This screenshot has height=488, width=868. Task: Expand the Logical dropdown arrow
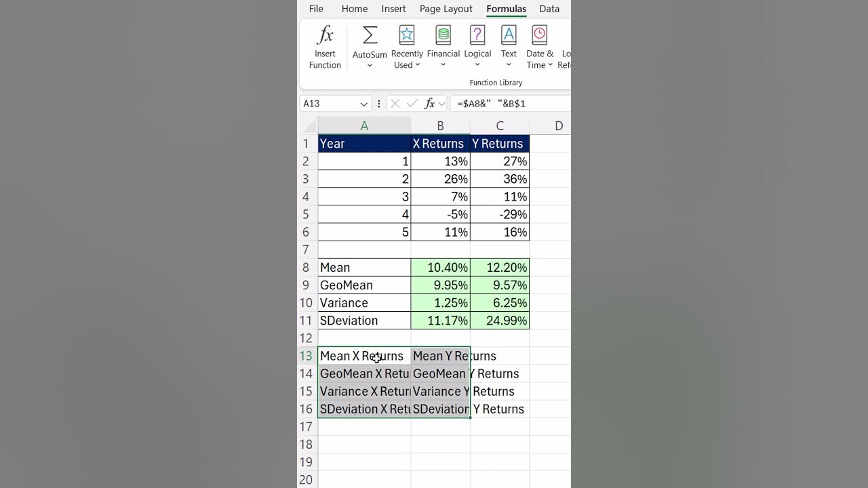(477, 65)
